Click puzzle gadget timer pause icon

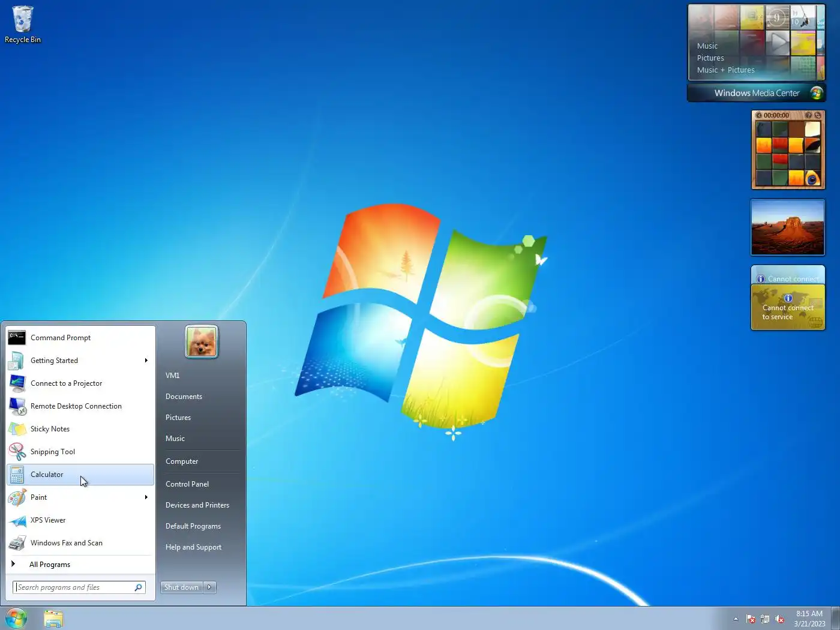[x=758, y=115]
